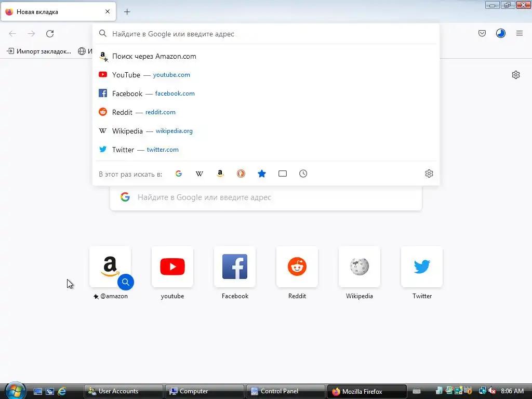Click the page center Google search box

[266, 198]
